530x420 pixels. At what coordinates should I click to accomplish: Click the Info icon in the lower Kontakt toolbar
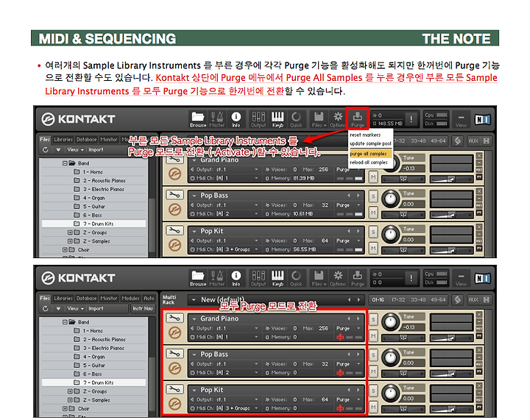(x=236, y=279)
